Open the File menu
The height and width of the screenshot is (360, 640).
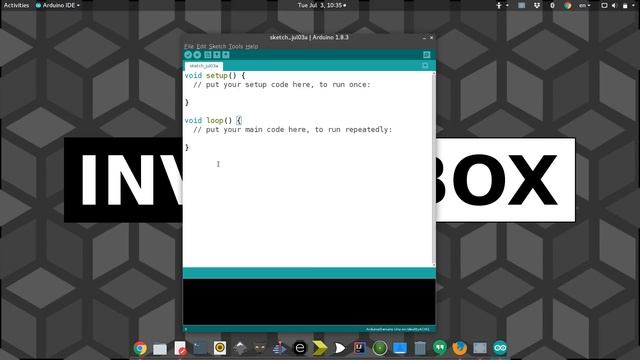click(189, 46)
